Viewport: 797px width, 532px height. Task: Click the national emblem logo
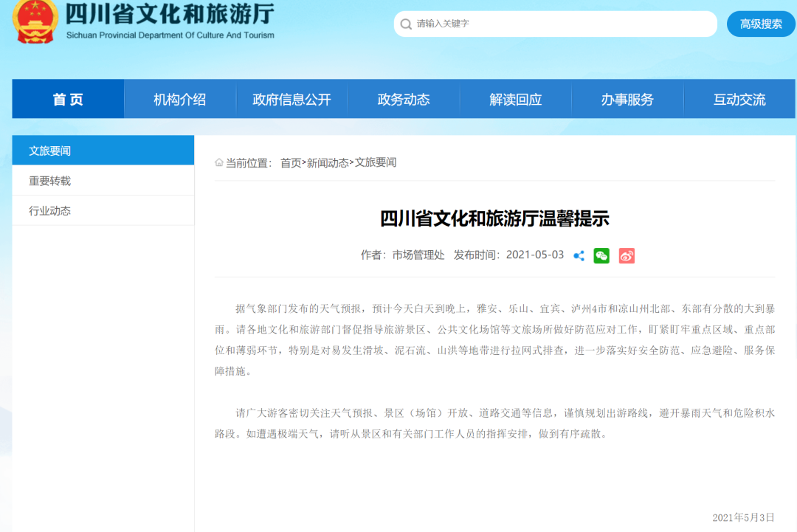point(35,21)
